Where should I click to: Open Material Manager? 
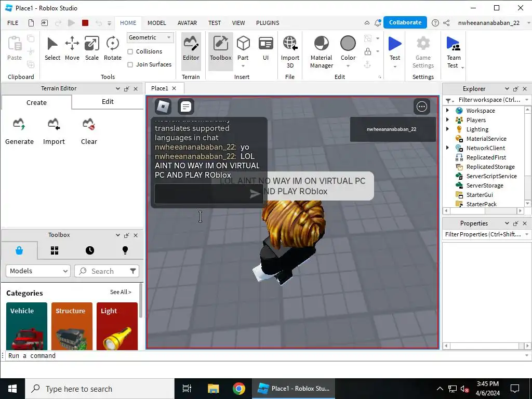point(321,52)
